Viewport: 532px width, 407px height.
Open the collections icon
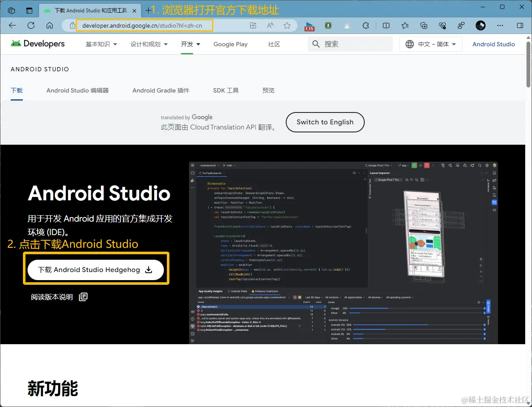(424, 25)
